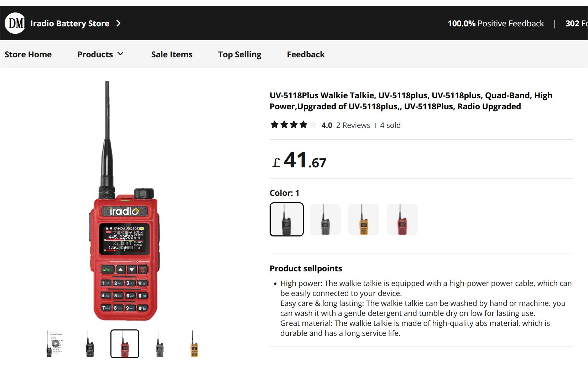
Task: Open the Sale Items tab
Action: pyautogui.click(x=172, y=54)
